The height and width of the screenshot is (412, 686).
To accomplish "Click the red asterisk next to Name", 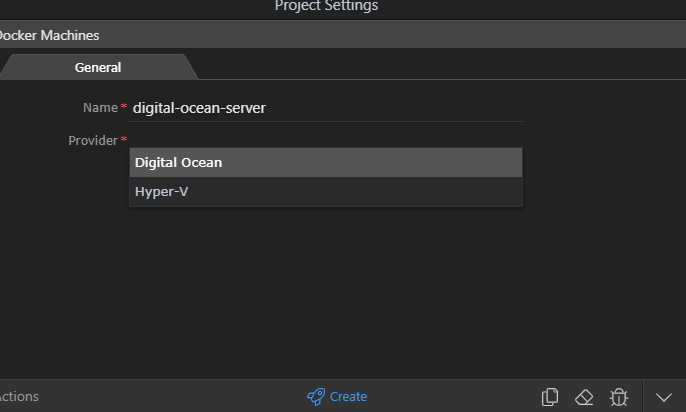I will point(124,106).
